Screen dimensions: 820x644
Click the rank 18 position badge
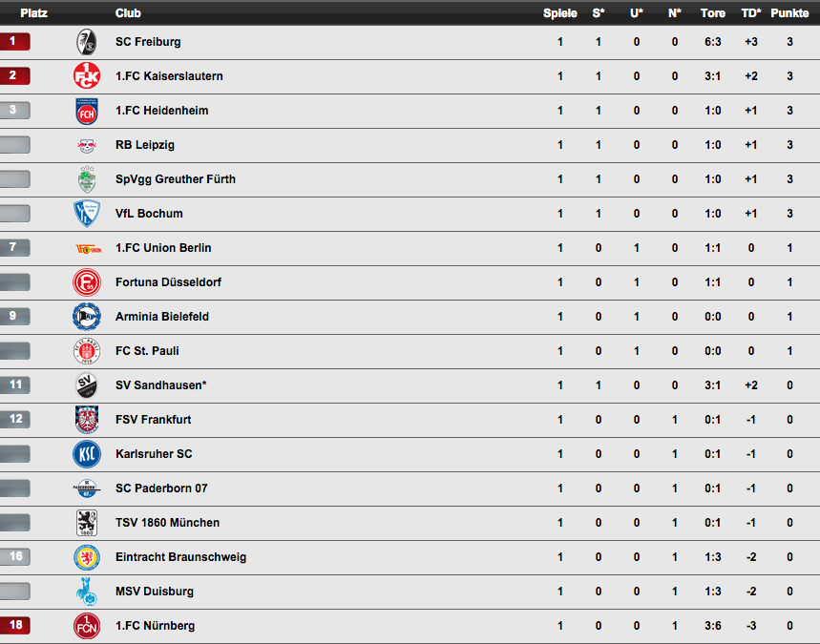pyautogui.click(x=15, y=625)
